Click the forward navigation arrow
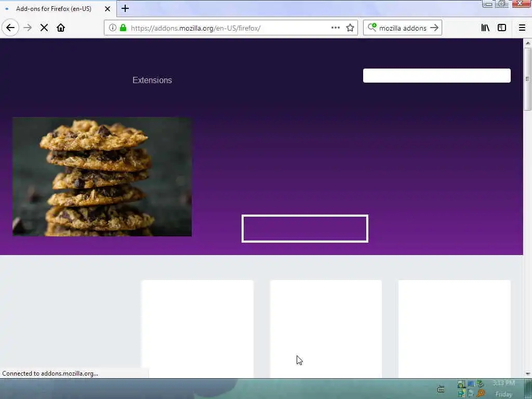 click(x=28, y=28)
